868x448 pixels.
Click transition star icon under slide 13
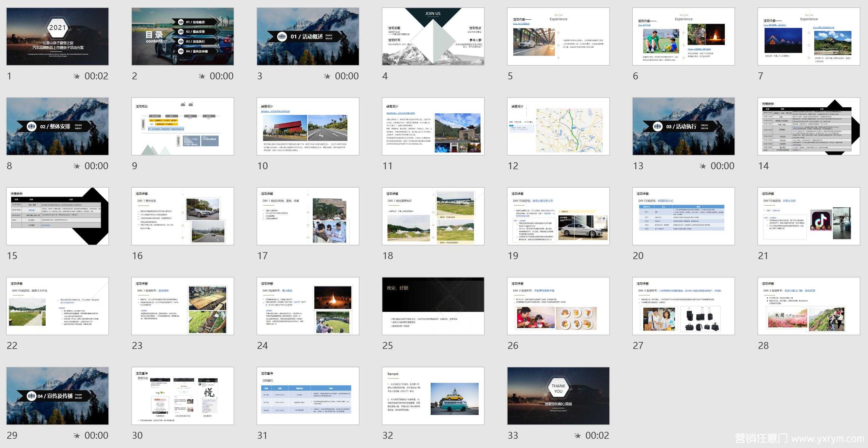coord(703,166)
